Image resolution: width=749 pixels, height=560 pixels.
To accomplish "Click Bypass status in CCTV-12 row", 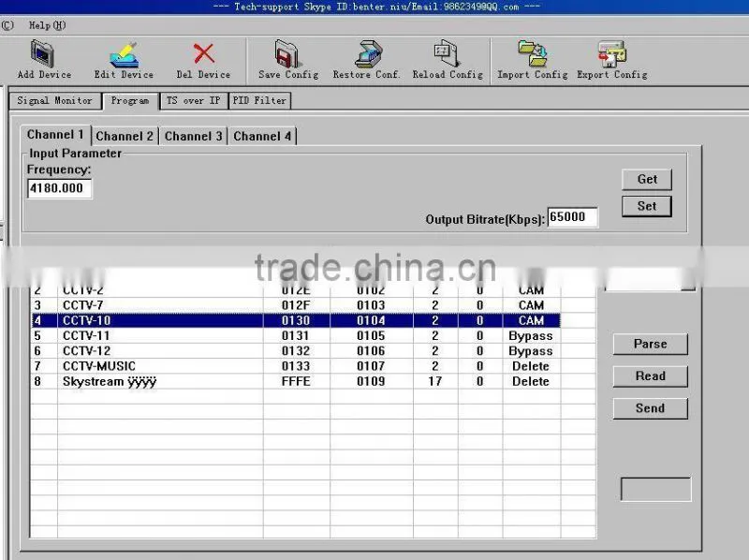I will click(531, 351).
